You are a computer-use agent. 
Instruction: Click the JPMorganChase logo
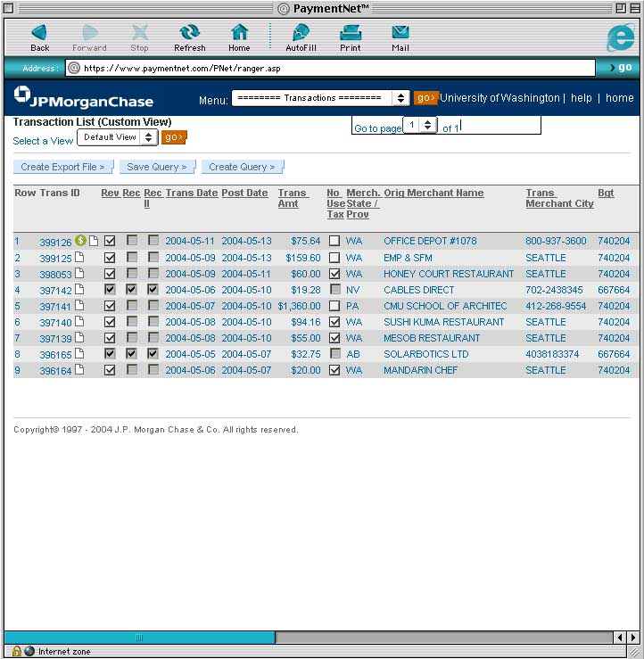84,97
